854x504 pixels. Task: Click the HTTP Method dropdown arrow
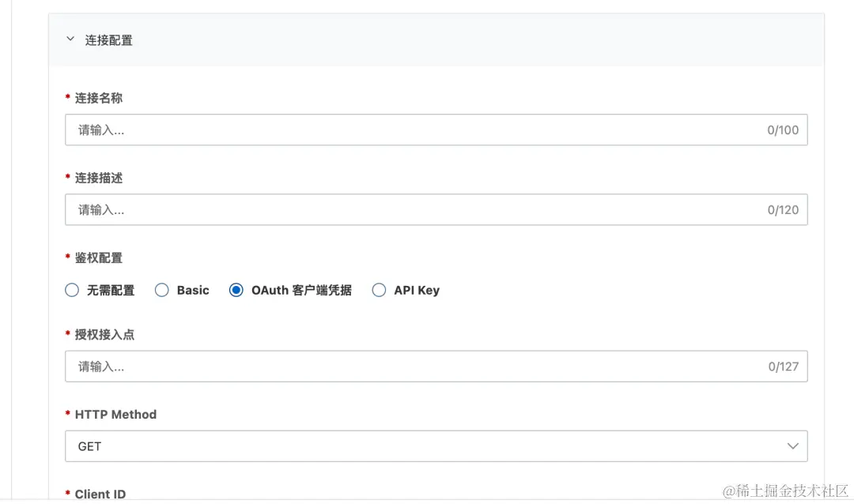(x=792, y=446)
